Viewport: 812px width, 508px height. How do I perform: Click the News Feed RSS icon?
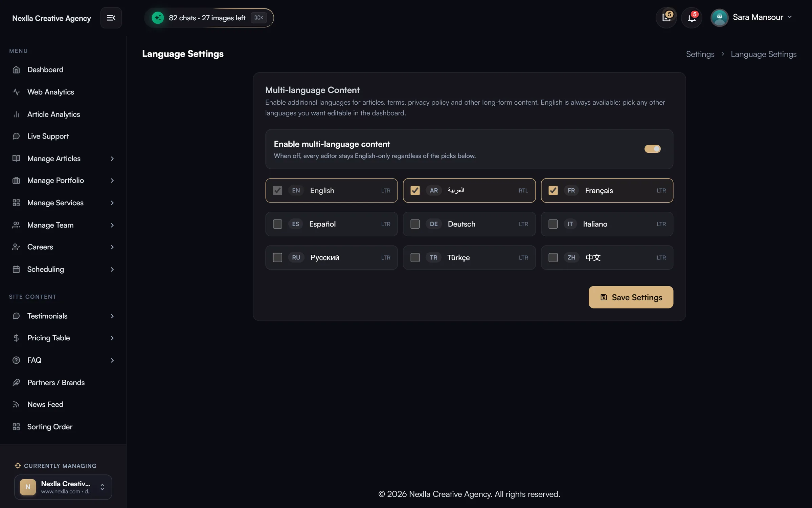pos(16,405)
